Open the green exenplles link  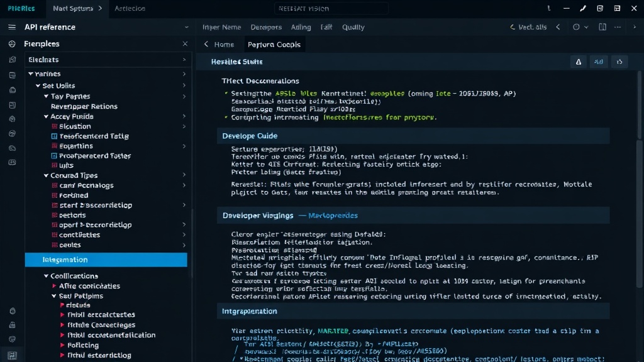[387, 94]
